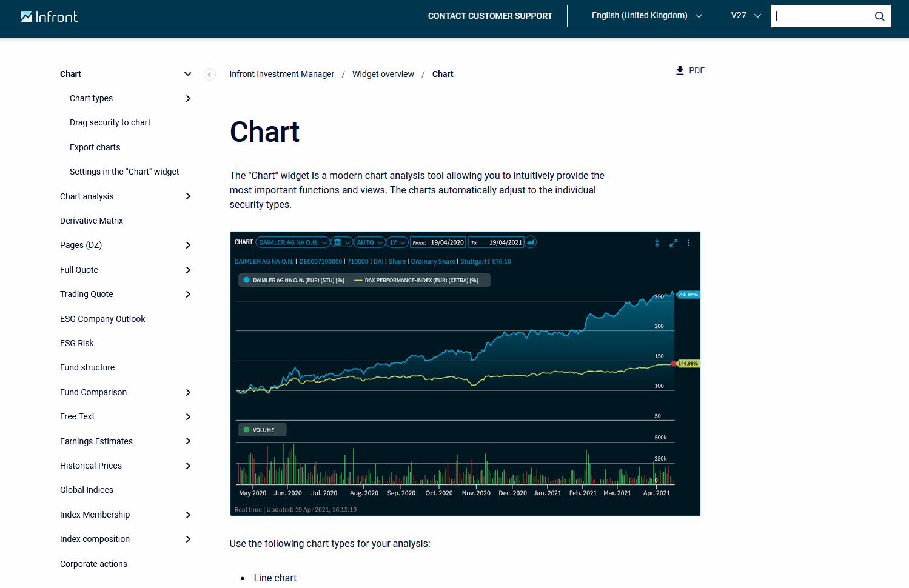Click the PDF download icon
The height and width of the screenshot is (588, 909).
[x=680, y=70]
